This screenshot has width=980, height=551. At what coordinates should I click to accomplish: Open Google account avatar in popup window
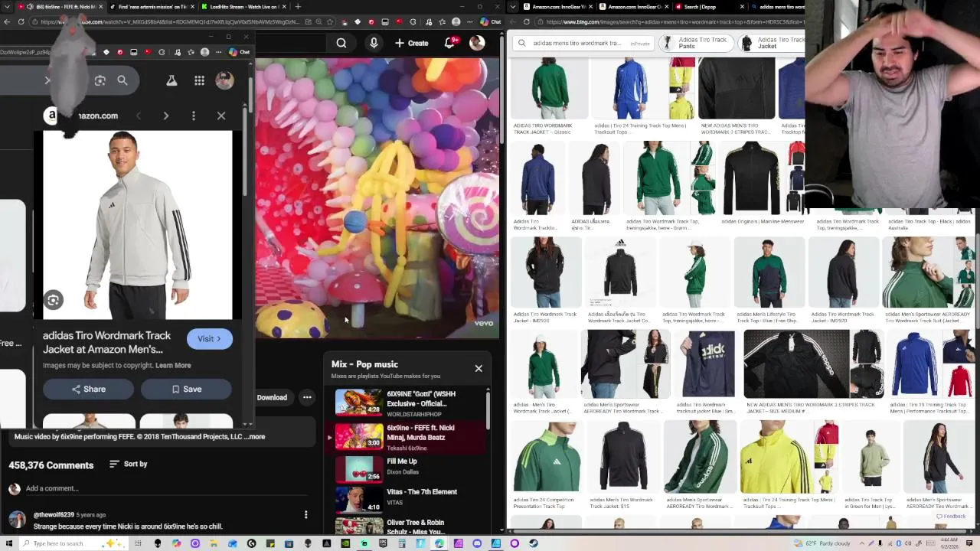[x=224, y=80]
